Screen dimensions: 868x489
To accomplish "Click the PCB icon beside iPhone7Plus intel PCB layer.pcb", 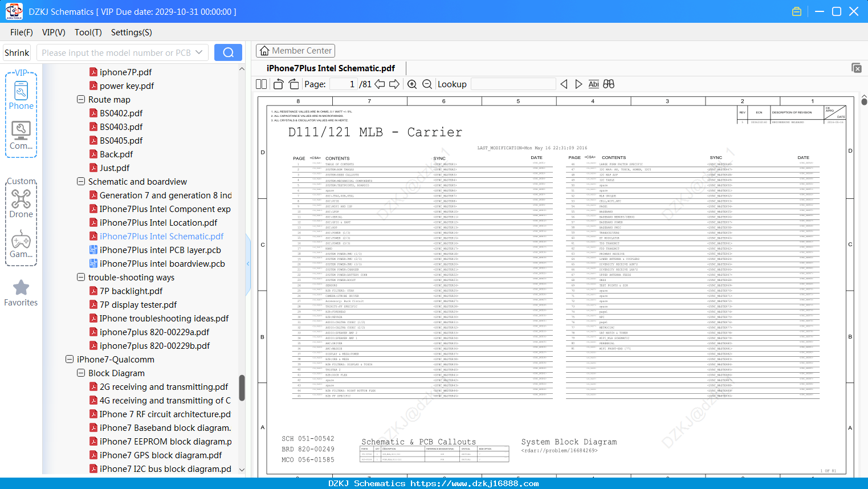I will point(93,250).
